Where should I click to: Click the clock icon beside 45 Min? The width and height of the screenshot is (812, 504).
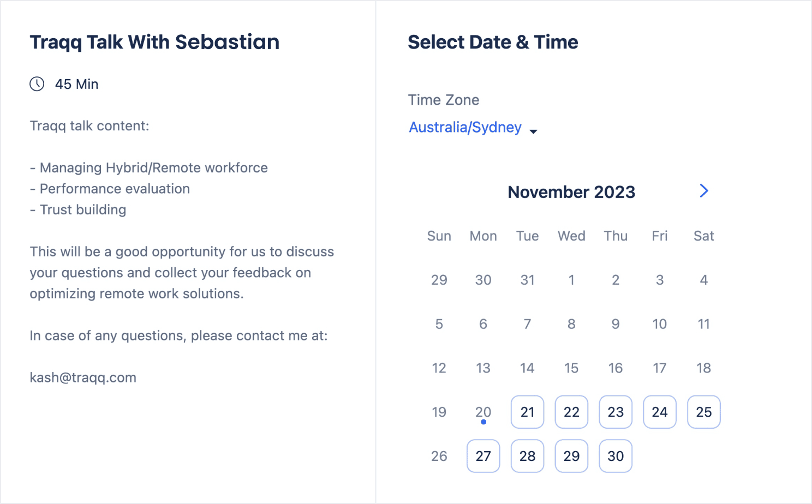(x=37, y=84)
